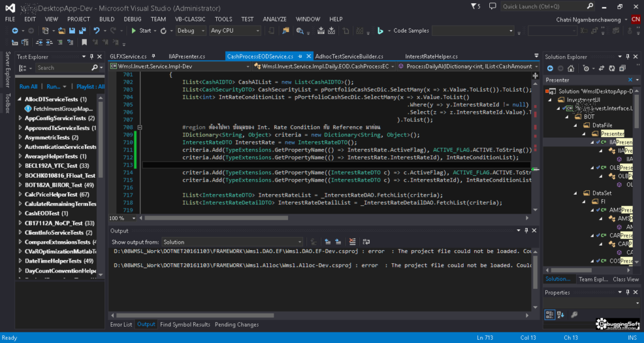The width and height of the screenshot is (644, 343).
Task: Toggle pin on GLFXService.cs tab
Action: [153, 57]
